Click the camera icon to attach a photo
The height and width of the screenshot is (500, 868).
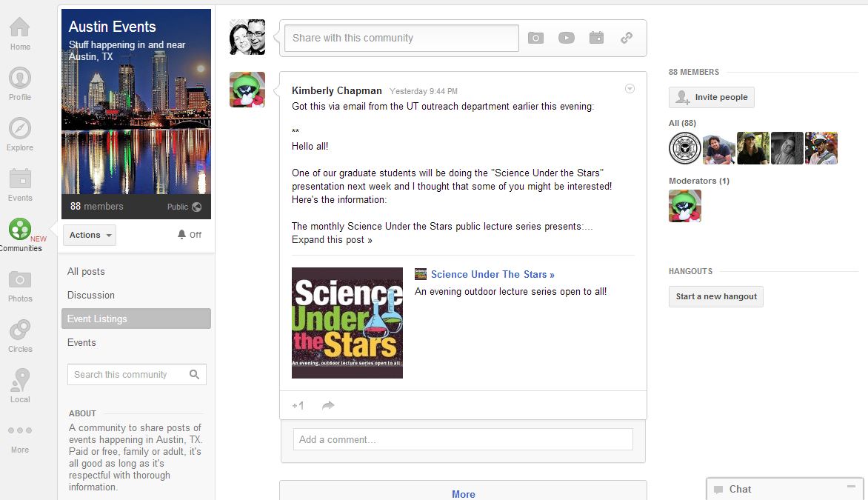[x=535, y=38]
